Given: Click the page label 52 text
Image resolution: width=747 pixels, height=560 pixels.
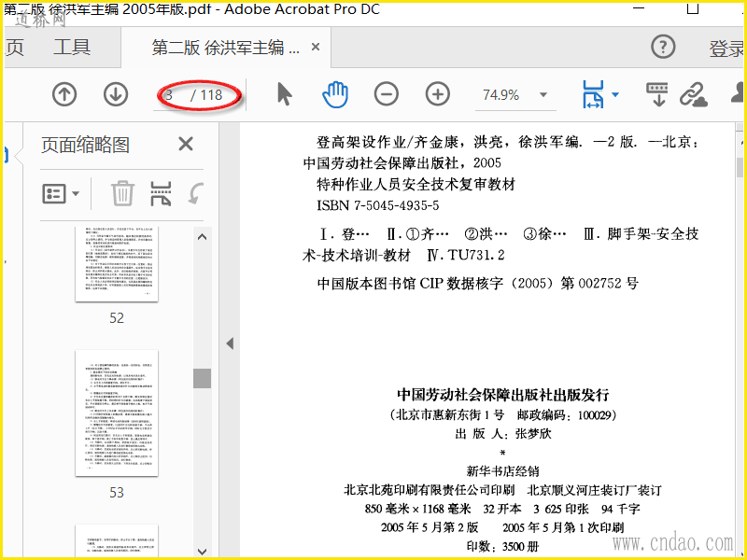Looking at the screenshot, I should point(117,317).
